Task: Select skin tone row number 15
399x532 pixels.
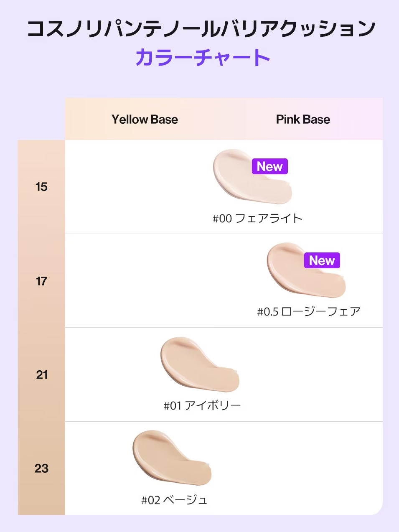Action: point(41,187)
